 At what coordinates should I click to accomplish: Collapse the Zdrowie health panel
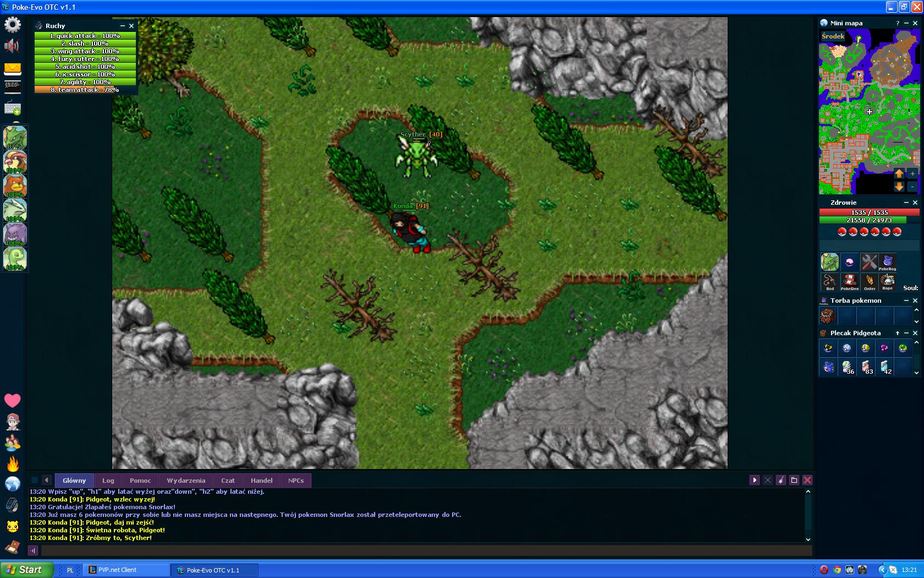pyautogui.click(x=906, y=203)
